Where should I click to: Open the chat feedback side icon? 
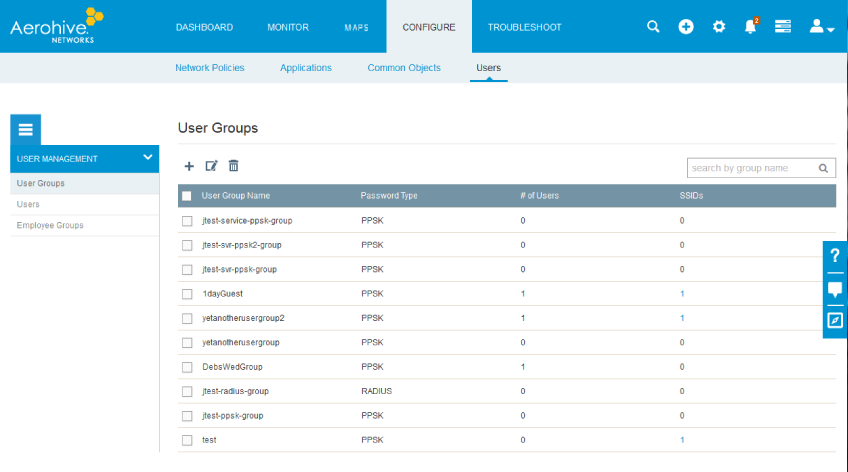(835, 290)
